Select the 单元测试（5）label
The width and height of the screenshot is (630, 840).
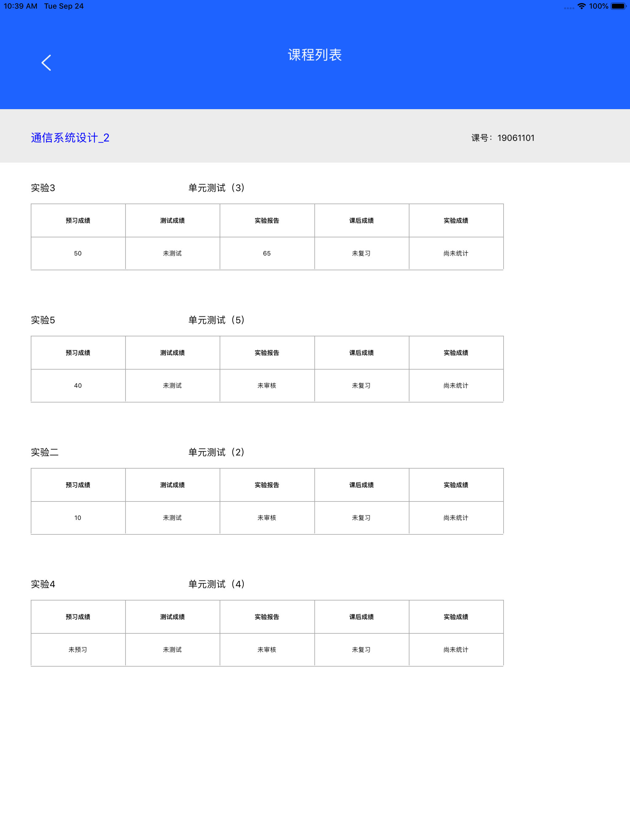click(x=217, y=320)
